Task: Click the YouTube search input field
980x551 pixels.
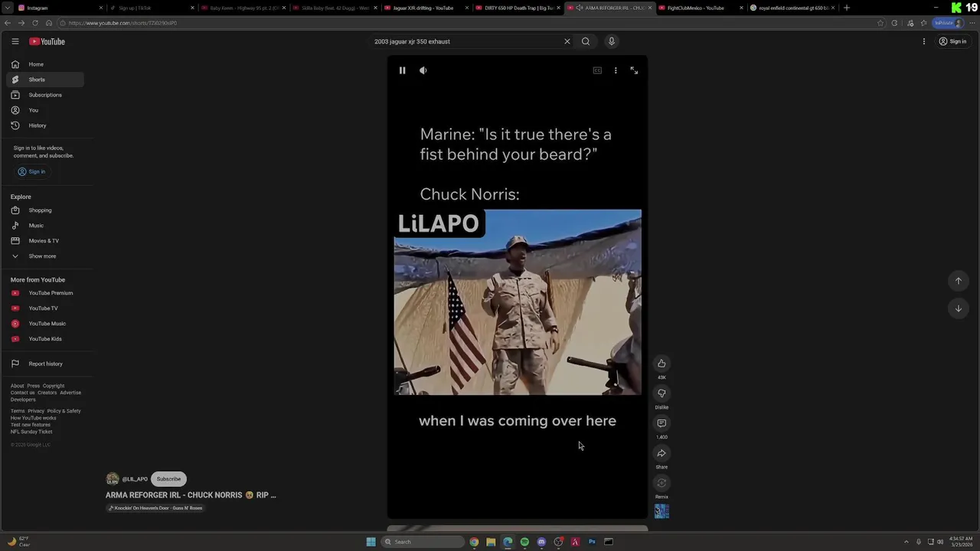Action: 466,41
